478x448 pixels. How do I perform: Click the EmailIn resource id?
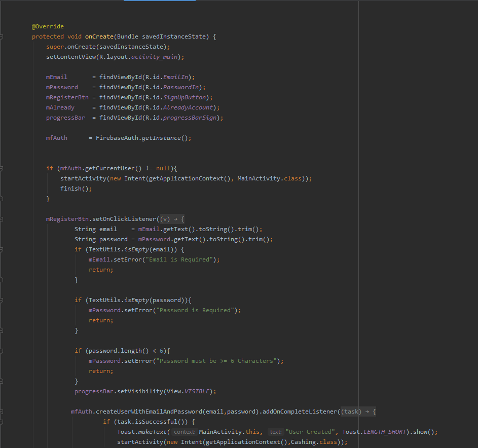click(175, 77)
